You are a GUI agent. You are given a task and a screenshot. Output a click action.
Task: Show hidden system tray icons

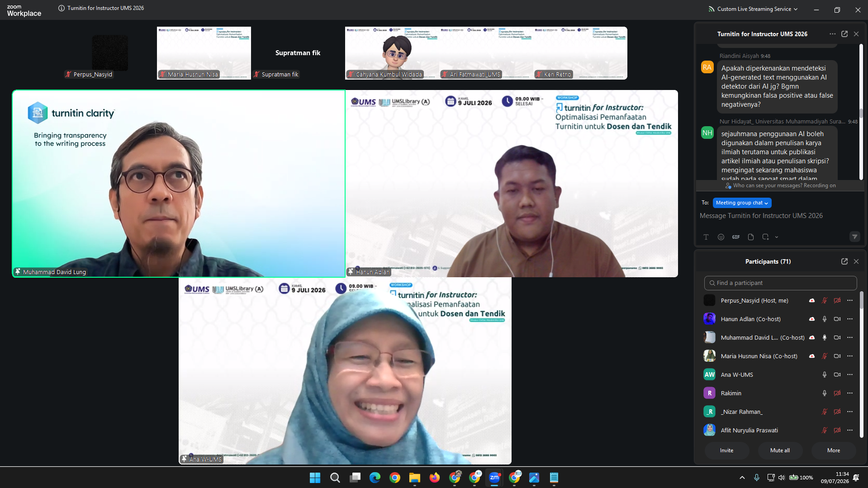pyautogui.click(x=742, y=478)
